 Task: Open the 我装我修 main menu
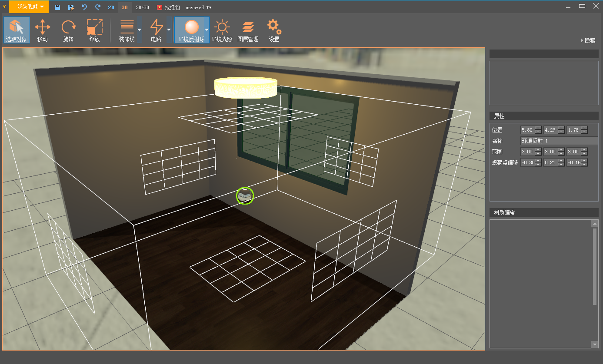30,7
